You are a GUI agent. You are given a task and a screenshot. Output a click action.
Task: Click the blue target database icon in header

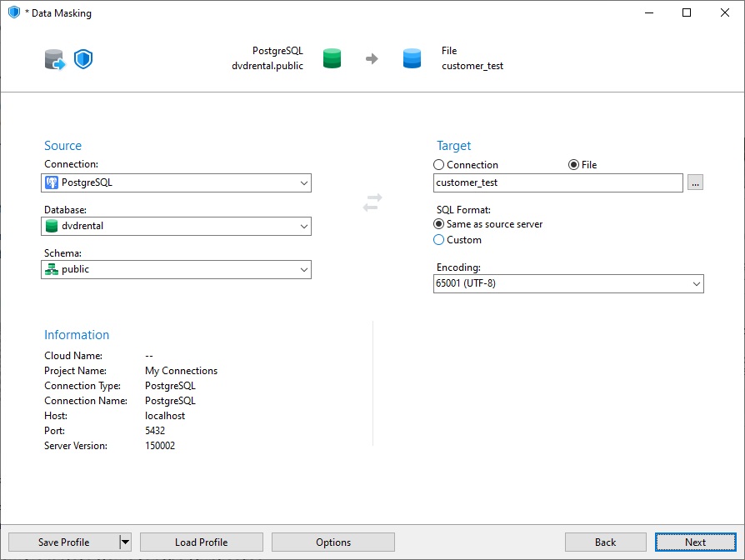pos(412,58)
